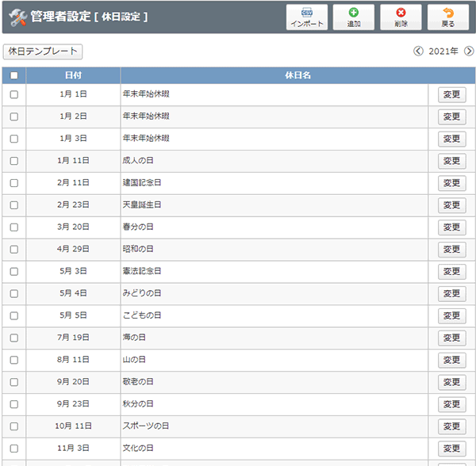Click the 10月 11日 date cell
476x466 pixels.
(x=73, y=426)
